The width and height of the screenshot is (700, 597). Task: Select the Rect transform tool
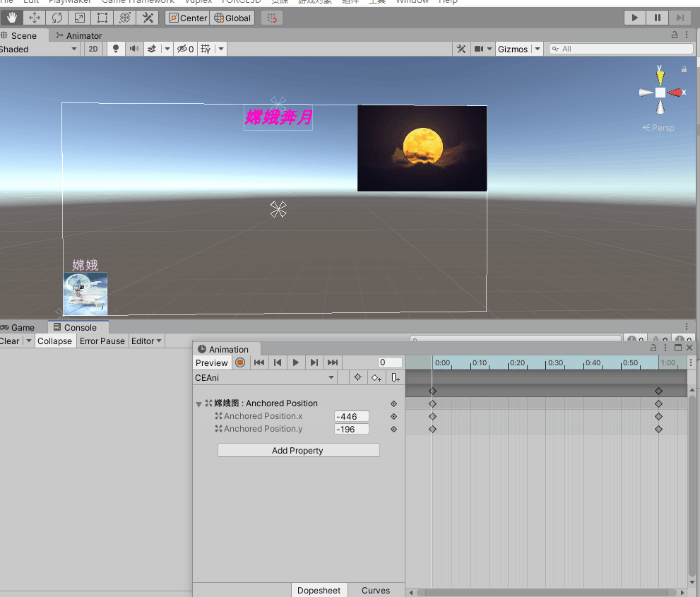coord(102,18)
